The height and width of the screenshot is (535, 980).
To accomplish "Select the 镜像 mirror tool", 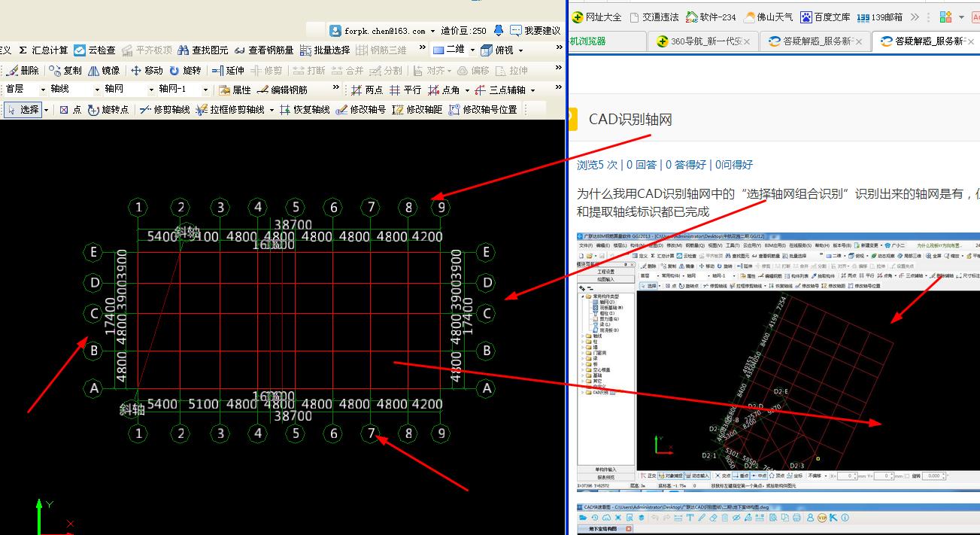I will tap(104, 70).
